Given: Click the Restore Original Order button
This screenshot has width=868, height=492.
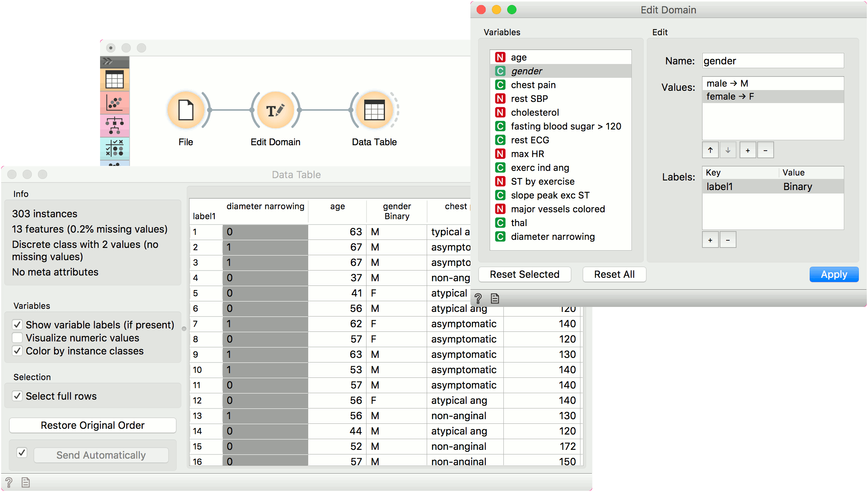Looking at the screenshot, I should (92, 425).
